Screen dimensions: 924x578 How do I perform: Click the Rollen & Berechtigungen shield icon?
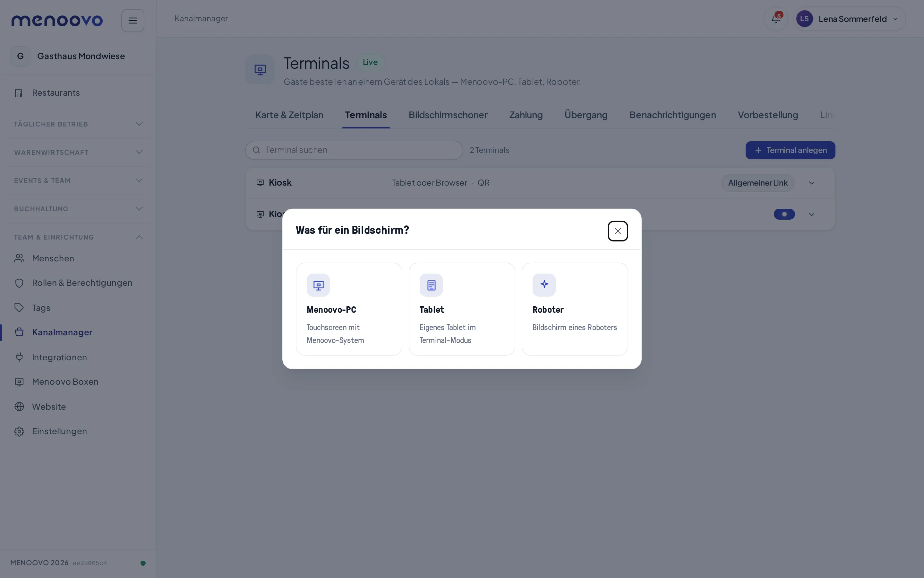click(19, 283)
